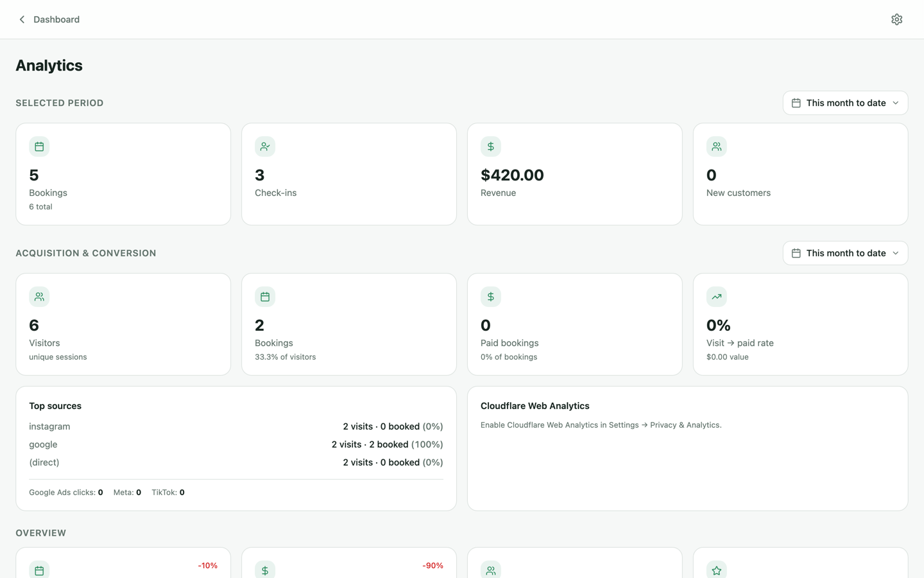Click the dollar icon on the -90% overview card
This screenshot has height=578, width=924.
pyautogui.click(x=265, y=570)
